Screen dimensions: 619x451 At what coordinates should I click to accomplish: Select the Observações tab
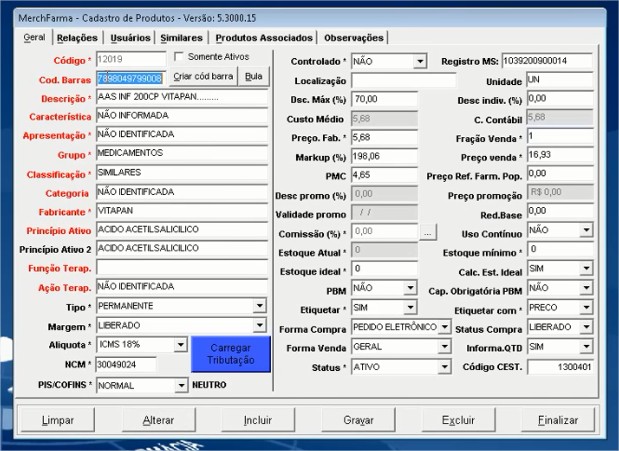pos(353,38)
